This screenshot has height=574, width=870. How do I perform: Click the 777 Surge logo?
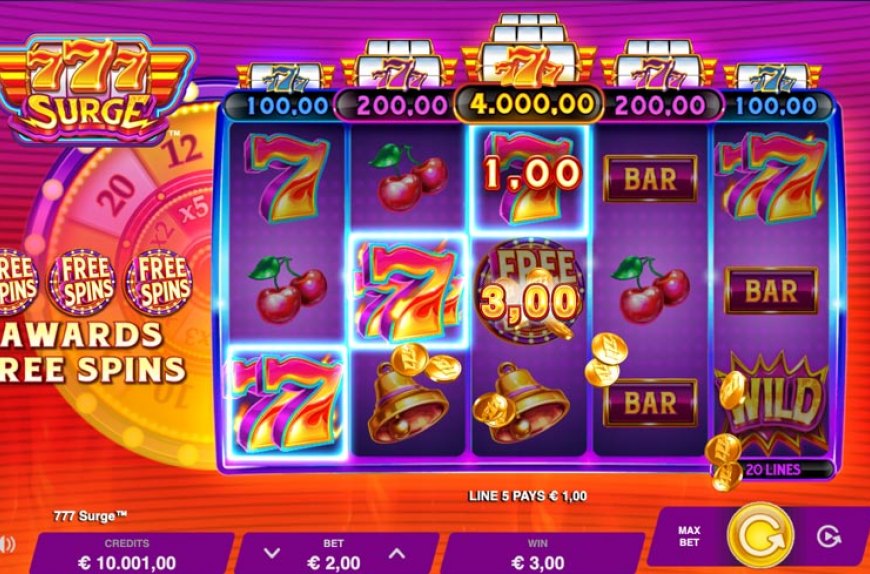[x=95, y=89]
